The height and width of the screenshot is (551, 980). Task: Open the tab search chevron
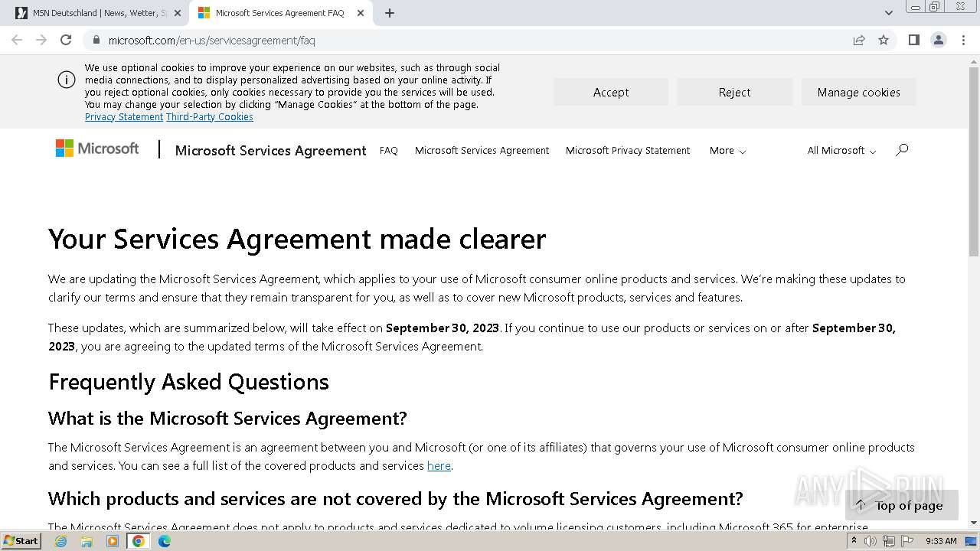[x=888, y=13]
